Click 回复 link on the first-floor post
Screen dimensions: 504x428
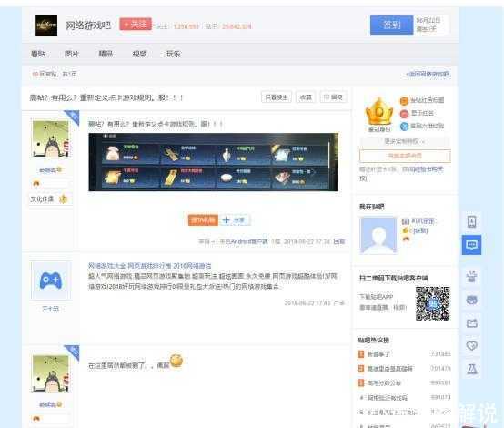tap(339, 241)
